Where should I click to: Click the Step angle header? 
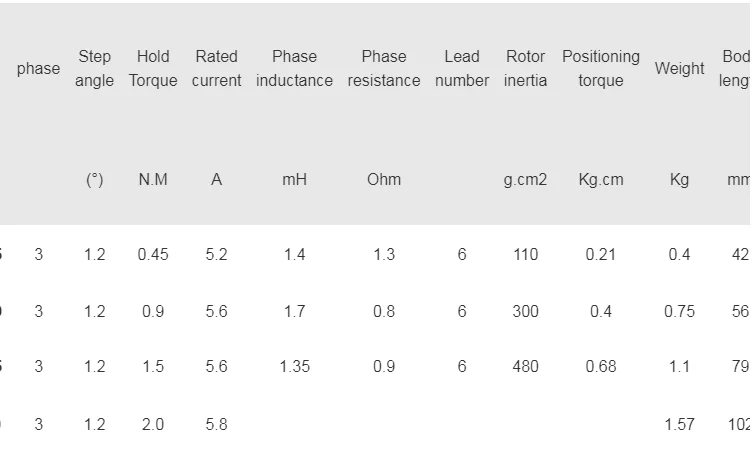click(94, 68)
